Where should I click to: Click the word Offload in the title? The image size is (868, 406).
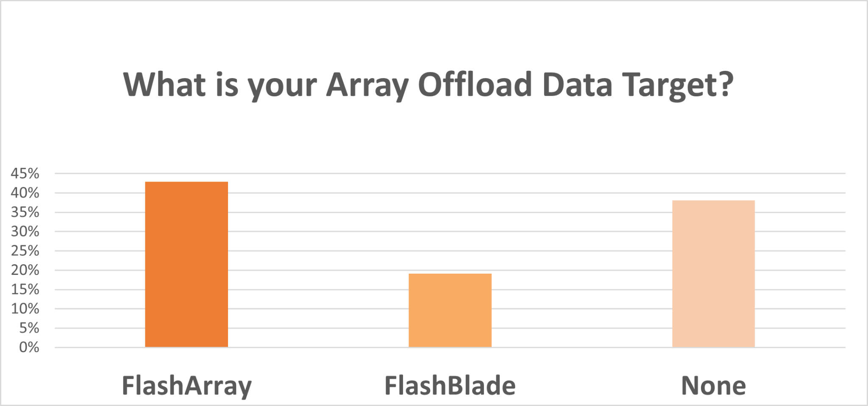475,84
